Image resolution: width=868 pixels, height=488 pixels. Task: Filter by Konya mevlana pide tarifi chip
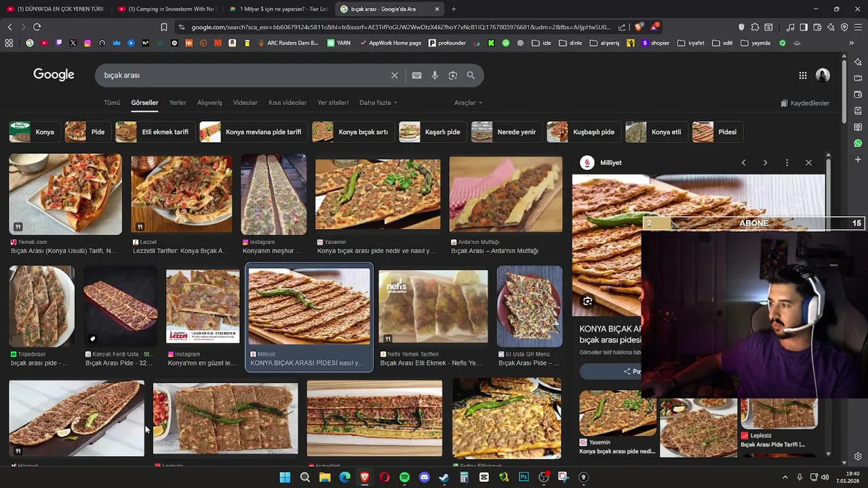(x=253, y=132)
